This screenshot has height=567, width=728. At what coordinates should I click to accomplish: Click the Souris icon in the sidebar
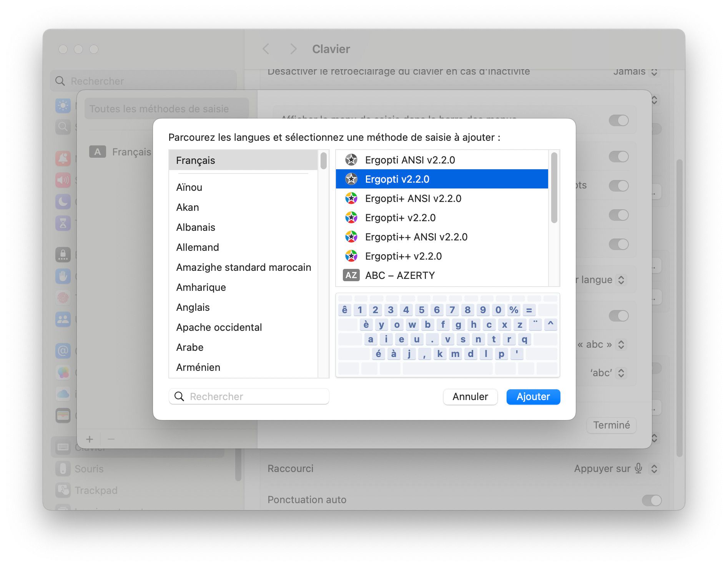point(63,469)
